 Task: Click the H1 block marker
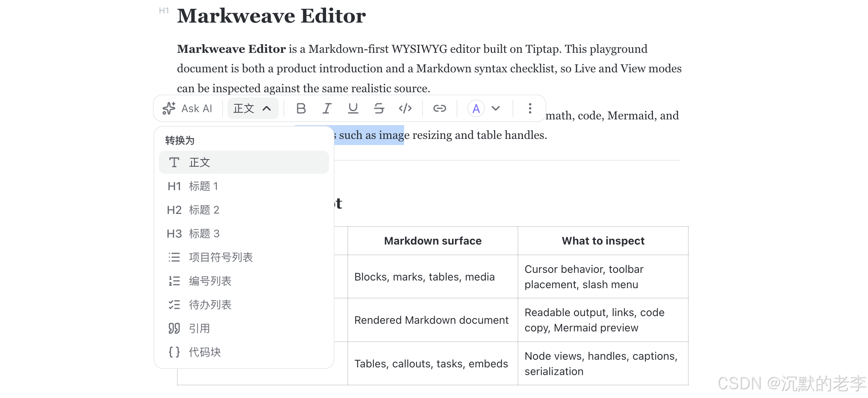coord(164,11)
